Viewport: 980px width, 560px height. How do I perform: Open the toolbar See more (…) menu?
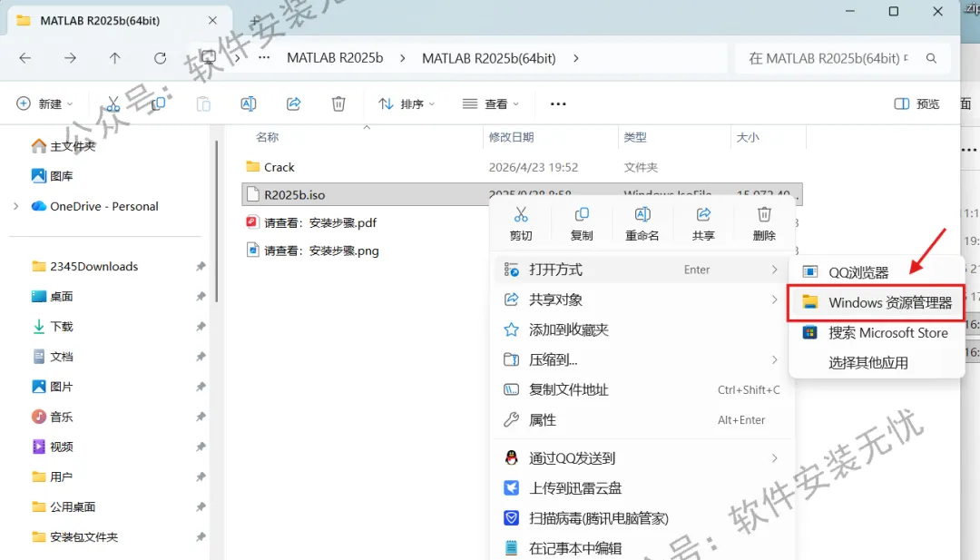tap(558, 103)
